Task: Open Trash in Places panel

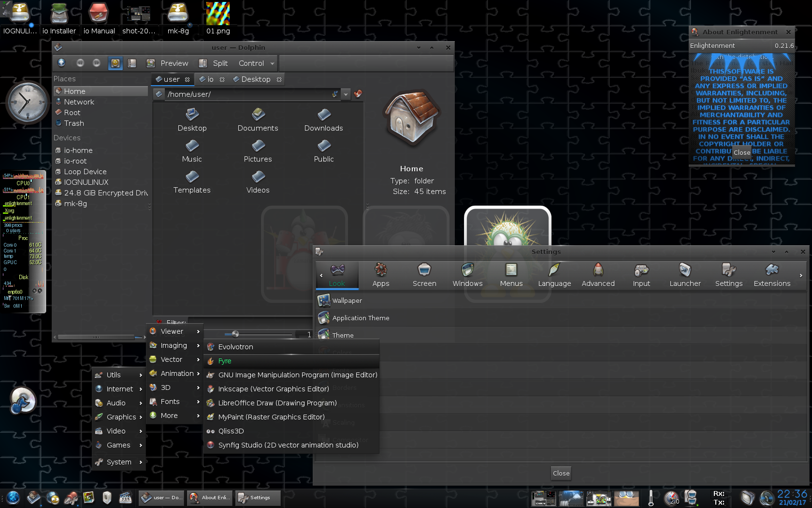Action: (x=101, y=123)
